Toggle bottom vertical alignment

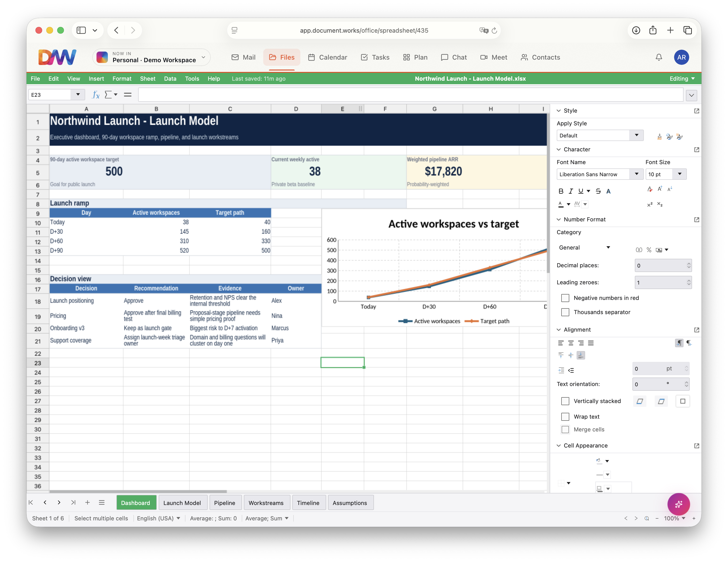(x=581, y=355)
